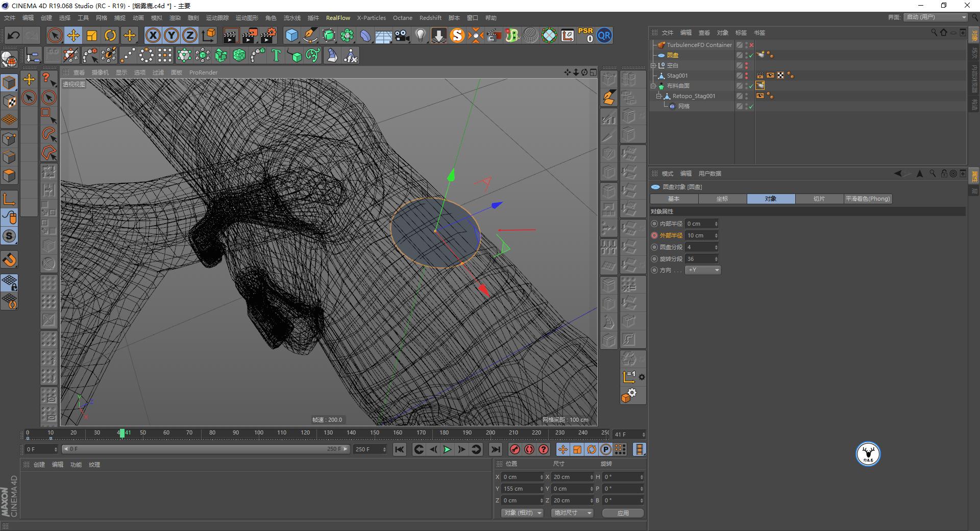Open the RealFlow menu

pyautogui.click(x=338, y=18)
